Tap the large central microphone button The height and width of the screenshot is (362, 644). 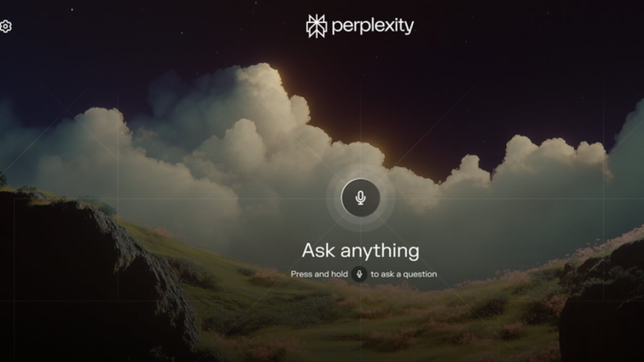[360, 198]
